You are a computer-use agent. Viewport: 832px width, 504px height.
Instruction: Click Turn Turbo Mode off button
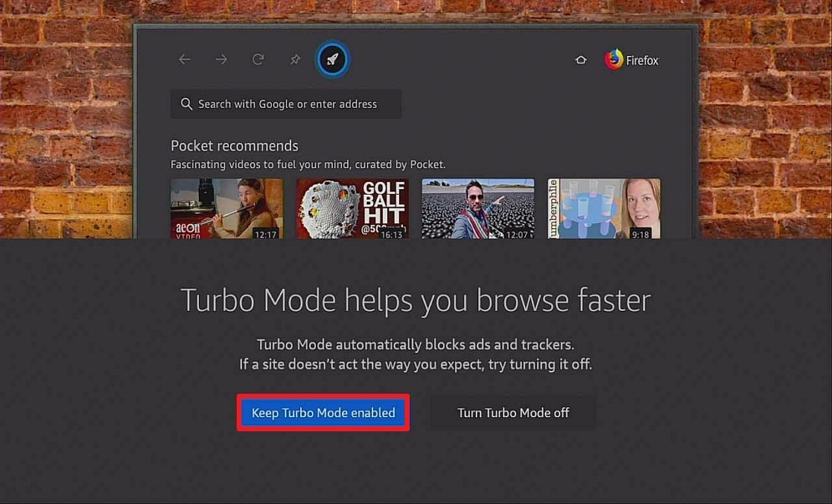513,413
